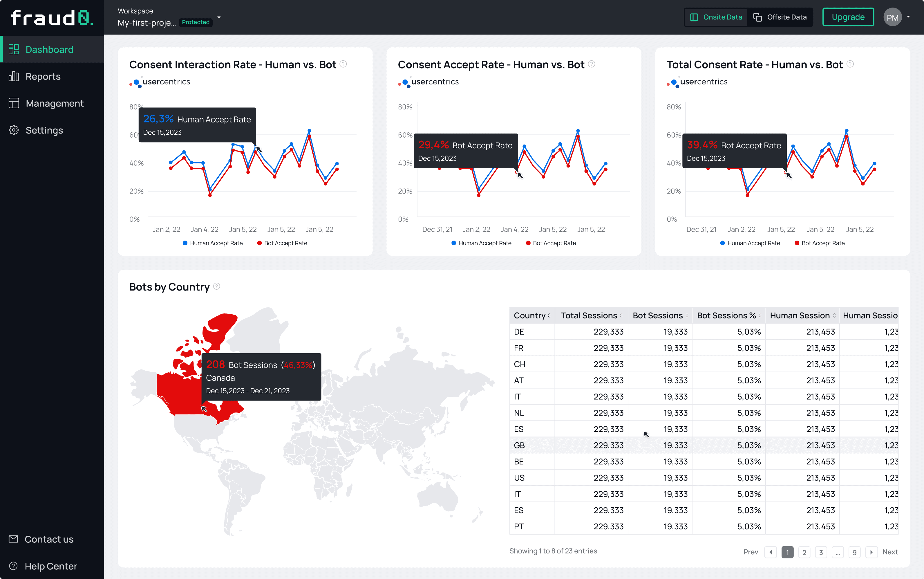Screen dimensions: 924x579
Task: Show help for Total Consent Rate chart
Action: [850, 64]
